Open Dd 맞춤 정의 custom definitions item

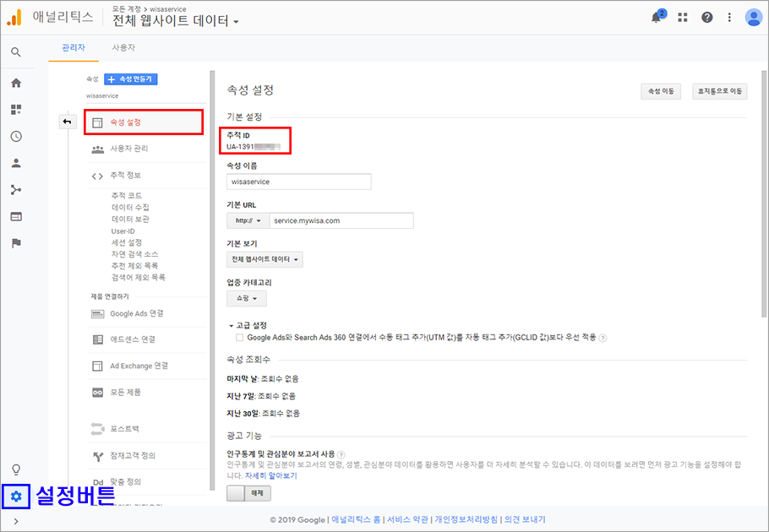click(x=146, y=482)
